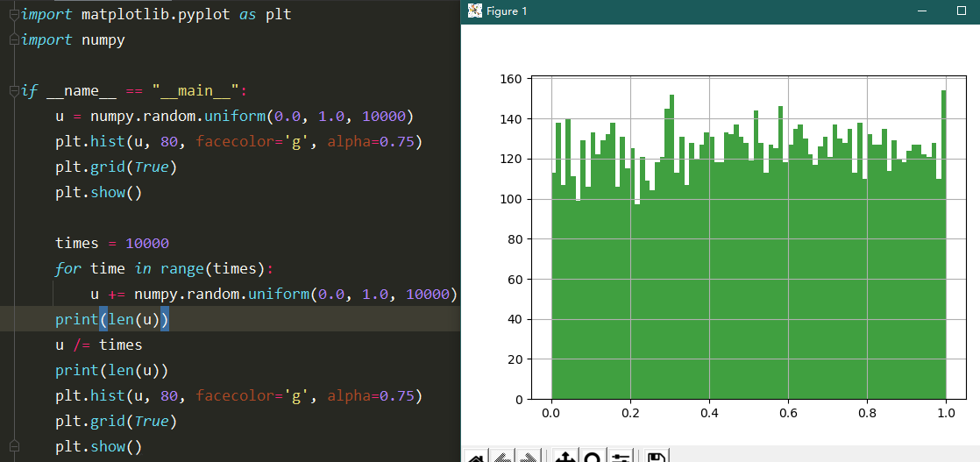Reset plot view with Home icon
980x462 pixels.
[x=476, y=457]
